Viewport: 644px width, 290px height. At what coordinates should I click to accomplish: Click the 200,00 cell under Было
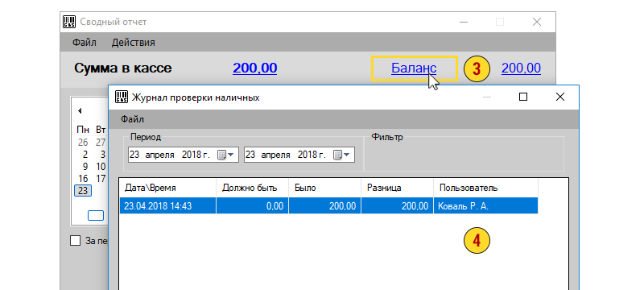tap(324, 205)
